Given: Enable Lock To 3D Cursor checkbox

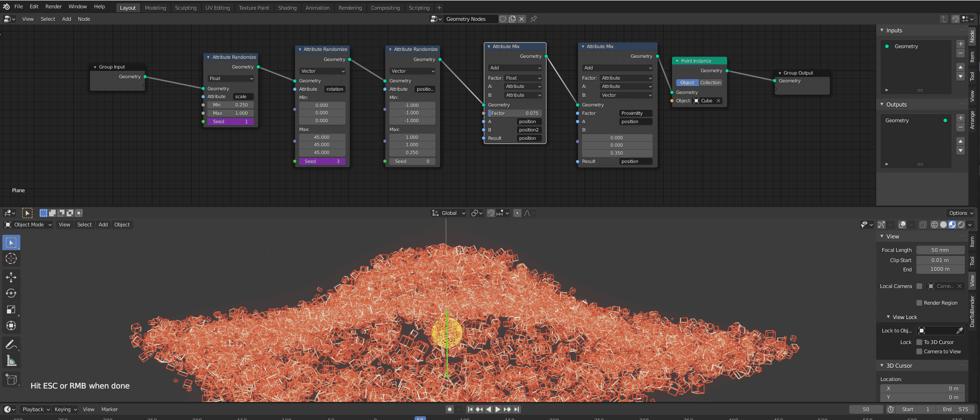Looking at the screenshot, I should click(x=919, y=342).
